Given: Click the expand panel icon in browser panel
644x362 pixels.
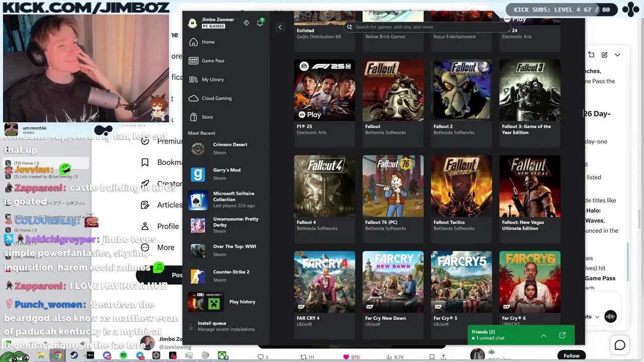Looking at the screenshot, I should point(591,55).
